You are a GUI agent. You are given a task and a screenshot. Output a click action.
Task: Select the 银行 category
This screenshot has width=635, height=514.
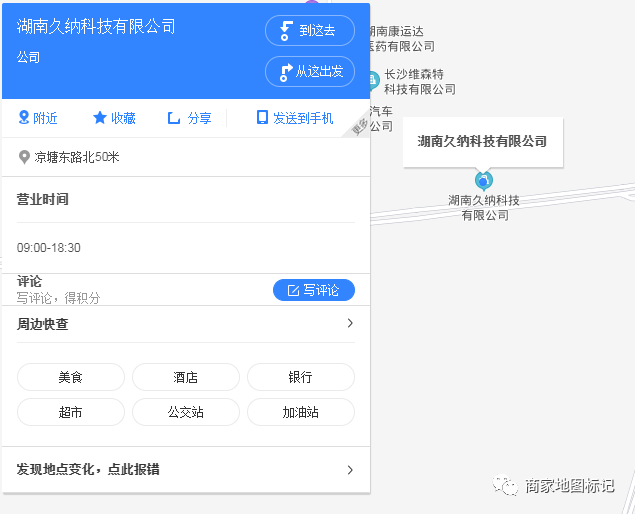pos(300,377)
